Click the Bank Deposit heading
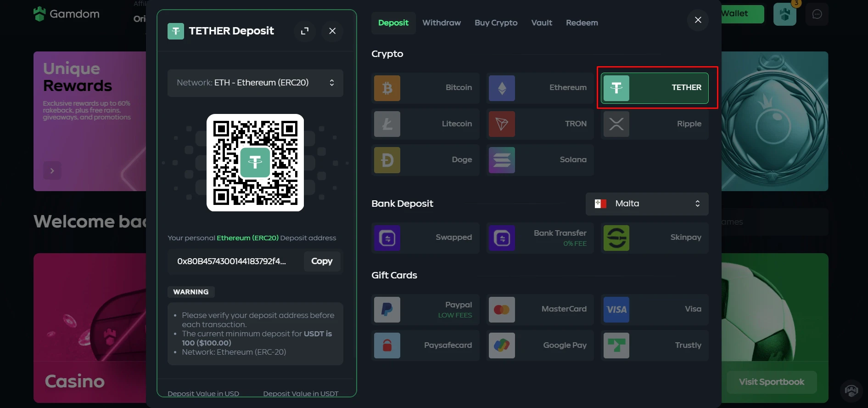The image size is (868, 408). (402, 204)
